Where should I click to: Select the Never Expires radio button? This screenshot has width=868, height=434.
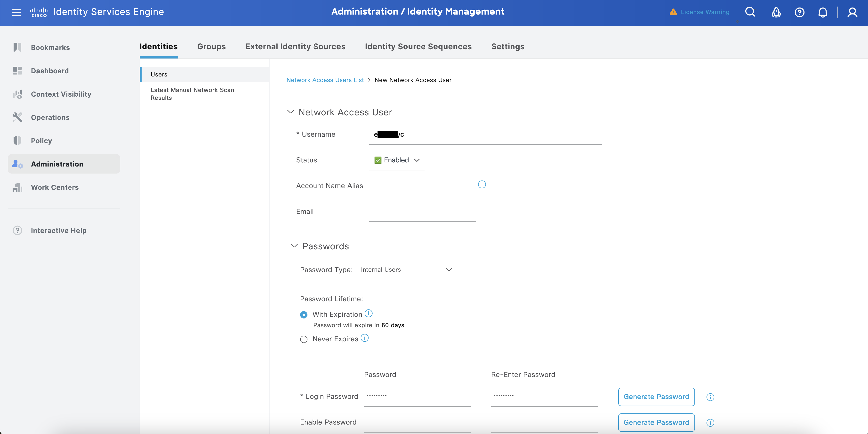304,339
